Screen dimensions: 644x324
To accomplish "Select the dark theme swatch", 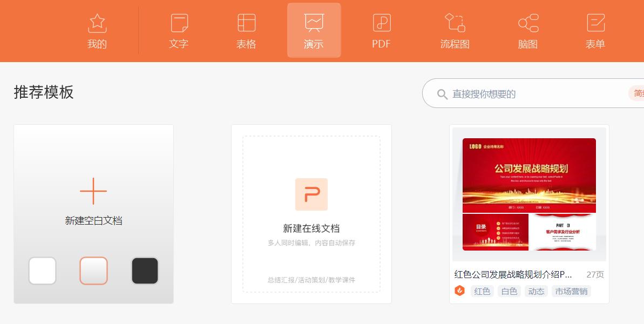I will pyautogui.click(x=145, y=271).
